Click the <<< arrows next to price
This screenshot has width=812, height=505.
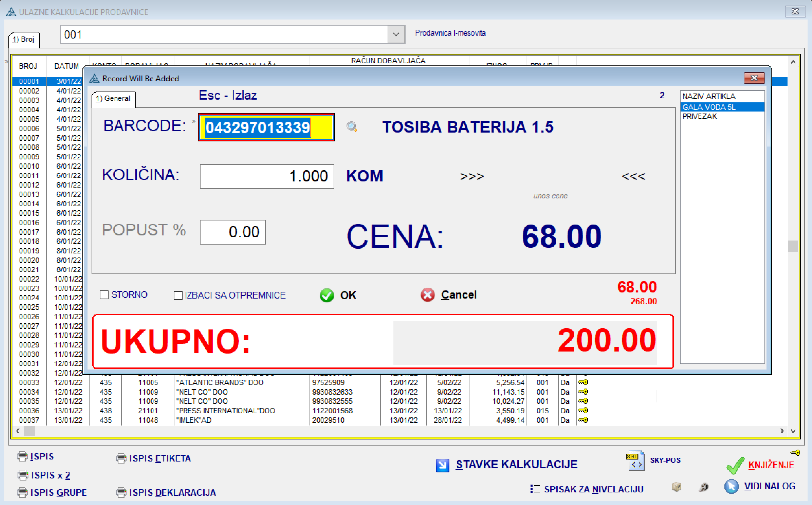tap(633, 176)
